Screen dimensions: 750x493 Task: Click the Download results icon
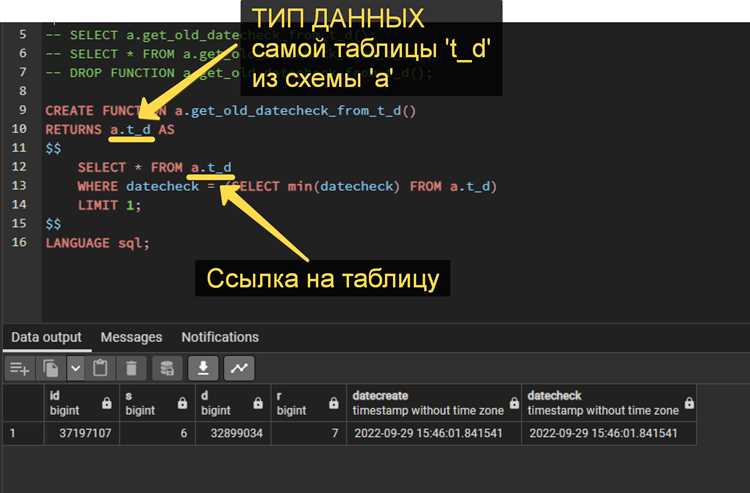(x=203, y=368)
